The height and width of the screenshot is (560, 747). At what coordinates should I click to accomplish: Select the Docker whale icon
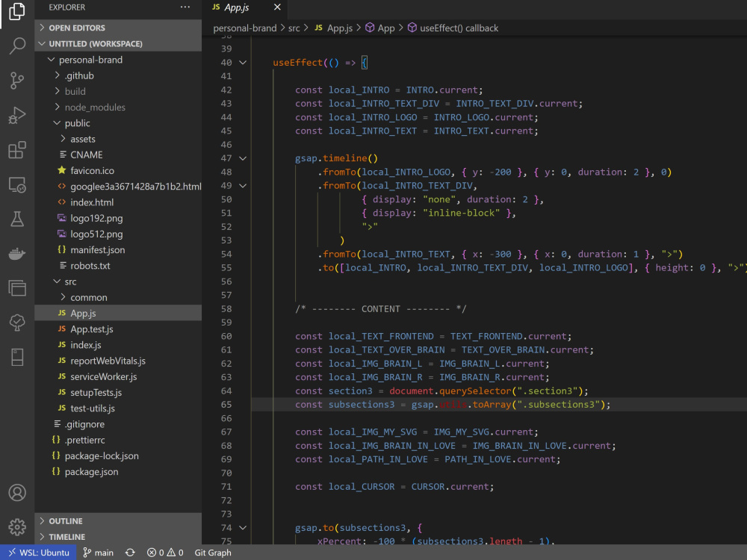click(x=17, y=253)
